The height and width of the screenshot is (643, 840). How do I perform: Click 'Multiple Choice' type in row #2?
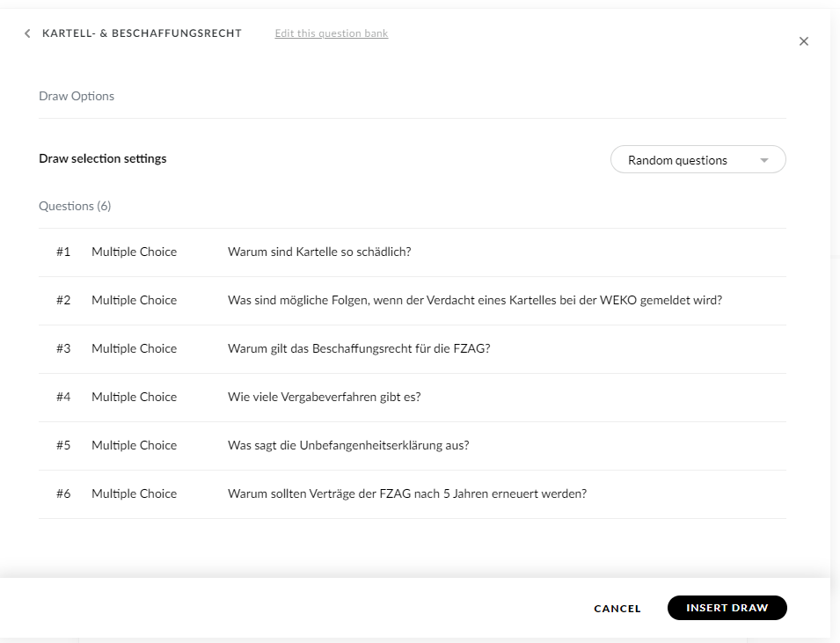coord(134,300)
